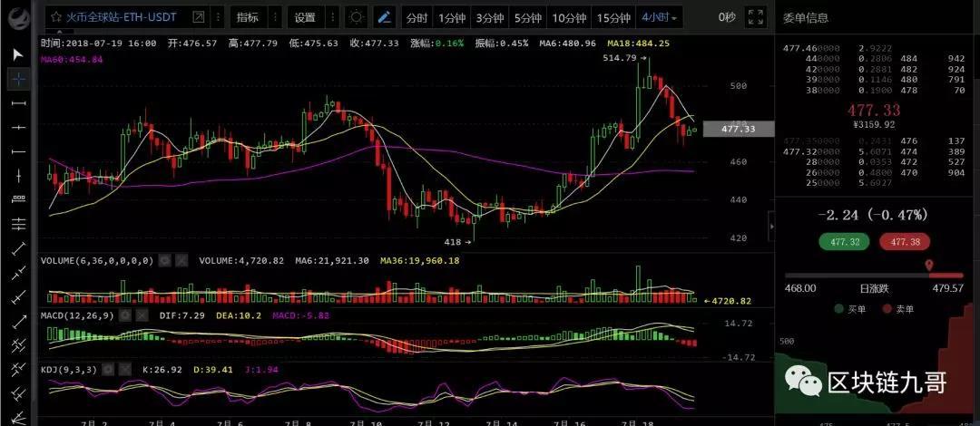Click the -2.24 (-0.47%) change value
This screenshot has width=980, height=426.
click(x=873, y=215)
